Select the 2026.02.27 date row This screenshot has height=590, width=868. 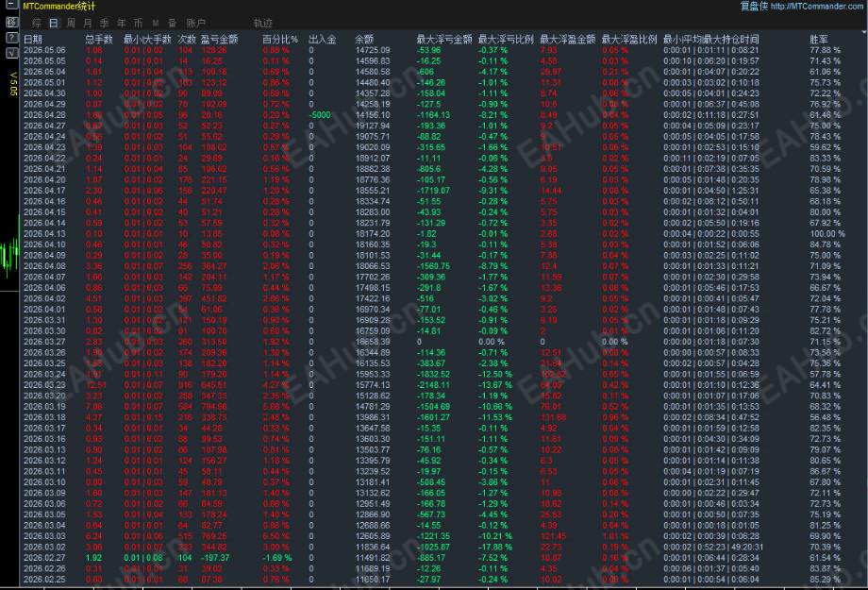pyautogui.click(x=44, y=558)
